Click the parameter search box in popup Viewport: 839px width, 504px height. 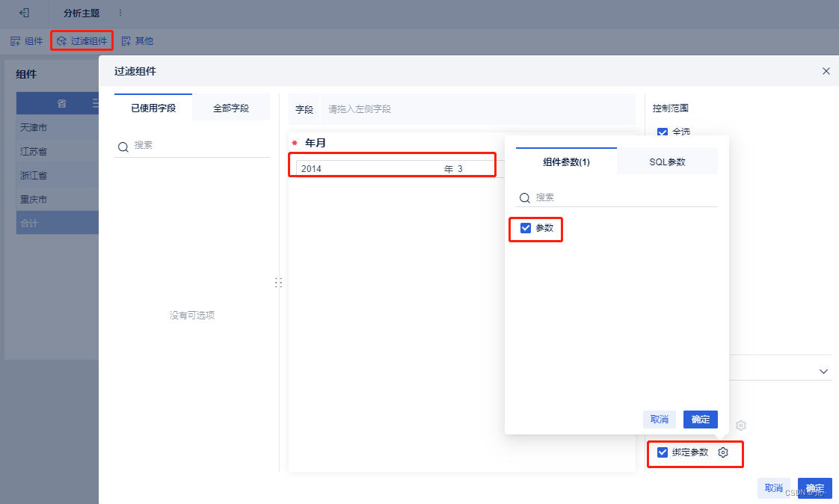617,197
